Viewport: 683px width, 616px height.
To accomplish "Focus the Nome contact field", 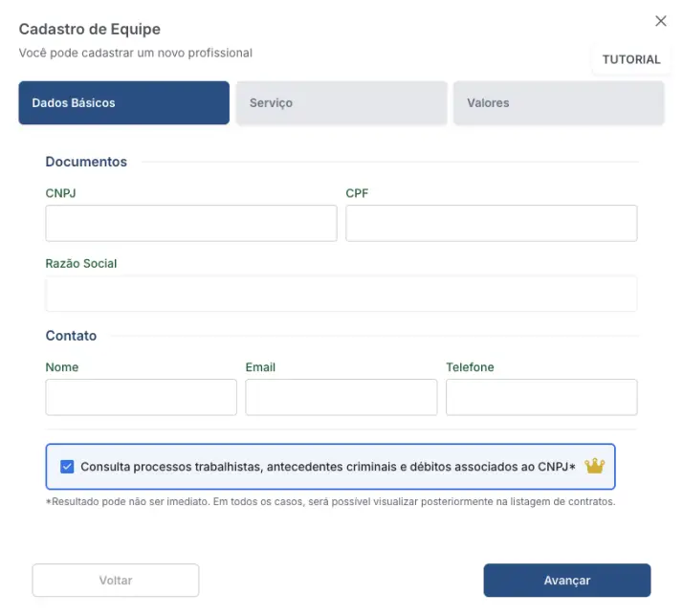I will coord(141,397).
